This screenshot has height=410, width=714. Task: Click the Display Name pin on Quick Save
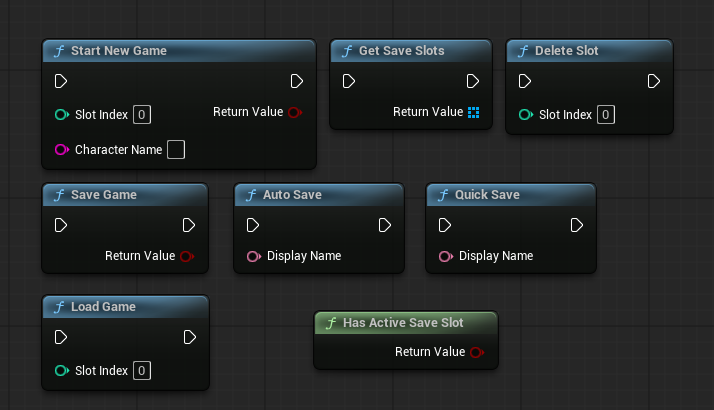tap(445, 256)
